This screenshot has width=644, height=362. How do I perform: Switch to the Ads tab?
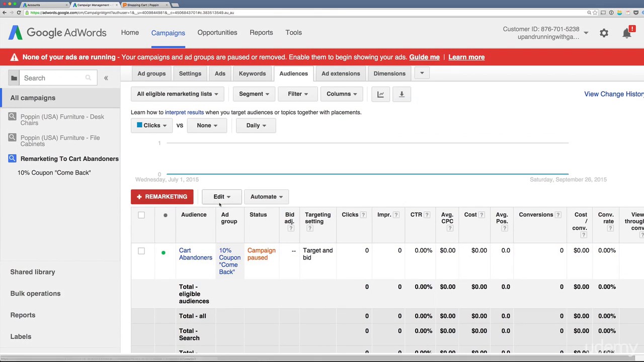(220, 74)
